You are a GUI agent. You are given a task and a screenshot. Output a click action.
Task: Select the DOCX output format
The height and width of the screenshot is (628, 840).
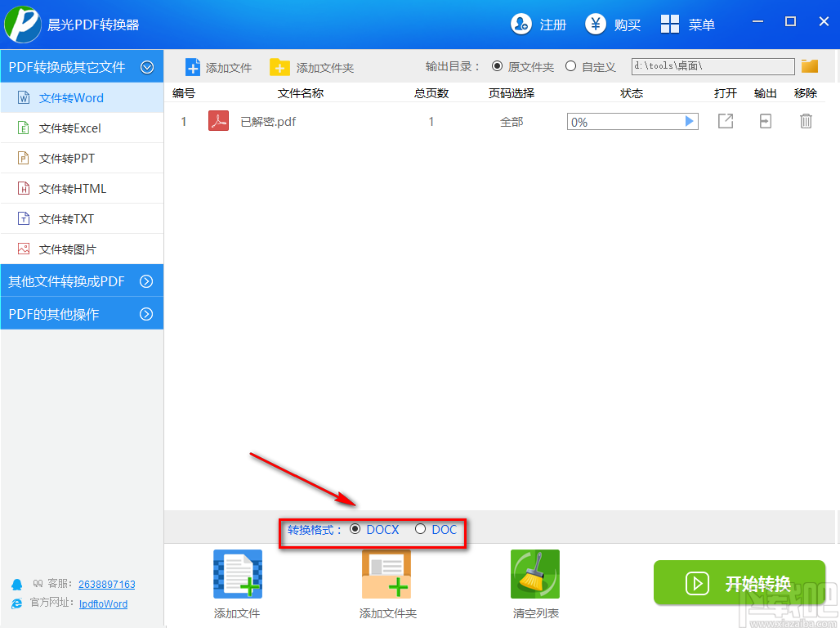click(x=356, y=529)
